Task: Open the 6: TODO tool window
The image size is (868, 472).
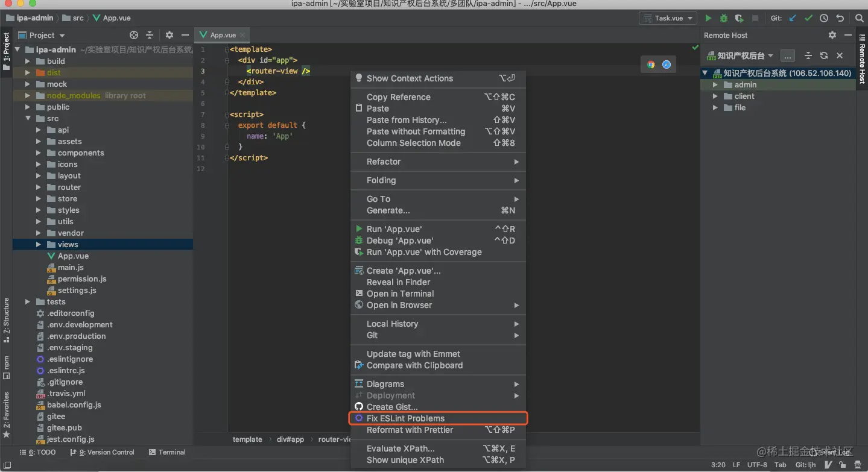Action: 37,452
